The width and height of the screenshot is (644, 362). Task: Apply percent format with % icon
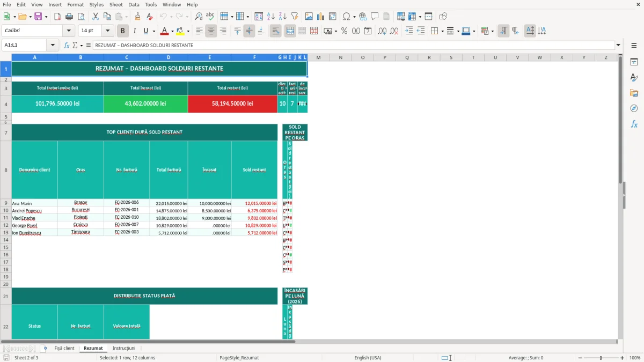tap(344, 31)
